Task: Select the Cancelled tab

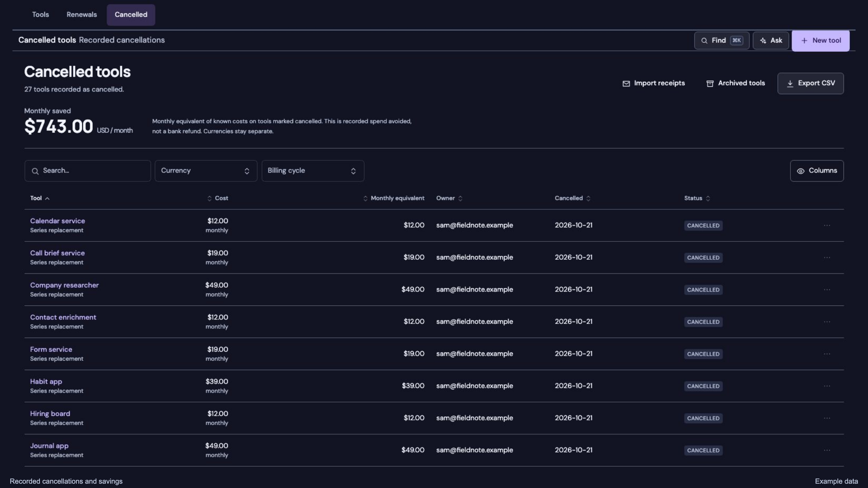Action: [x=131, y=14]
